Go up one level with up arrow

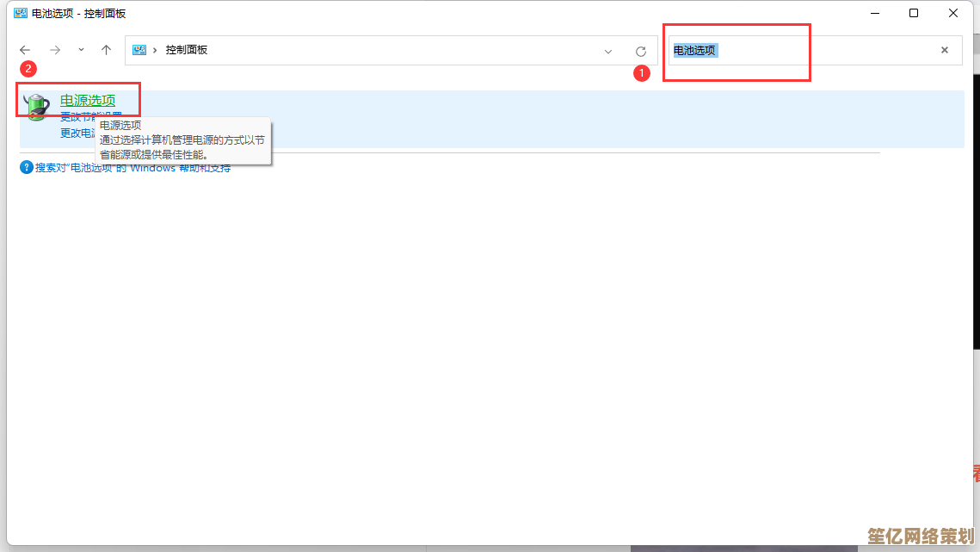click(x=106, y=50)
